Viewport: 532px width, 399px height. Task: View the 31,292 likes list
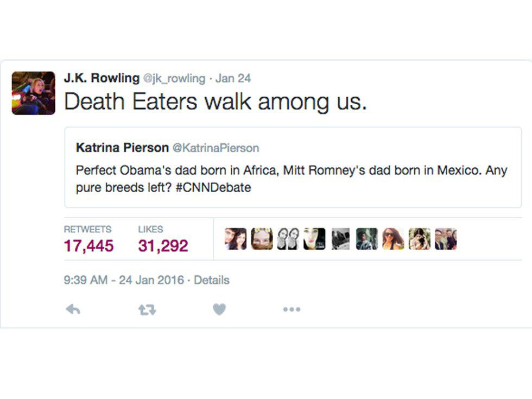pyautogui.click(x=163, y=246)
